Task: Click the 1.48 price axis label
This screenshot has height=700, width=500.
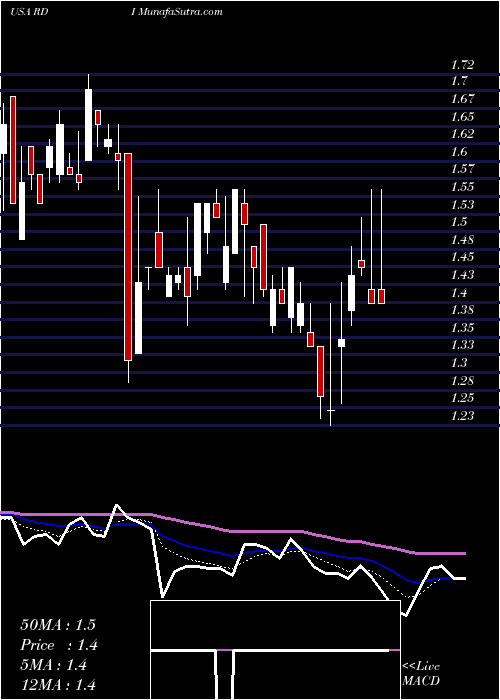Action: click(462, 240)
